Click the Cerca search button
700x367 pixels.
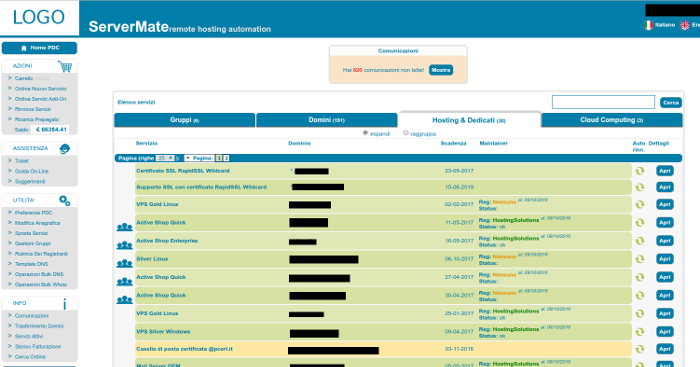point(671,103)
